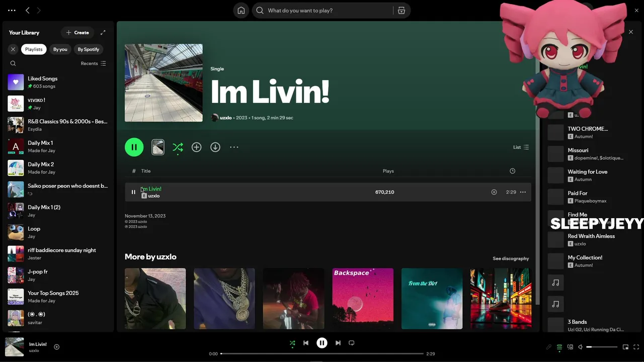Toggle shuffle in the player bar
The height and width of the screenshot is (362, 644).
pos(292,343)
